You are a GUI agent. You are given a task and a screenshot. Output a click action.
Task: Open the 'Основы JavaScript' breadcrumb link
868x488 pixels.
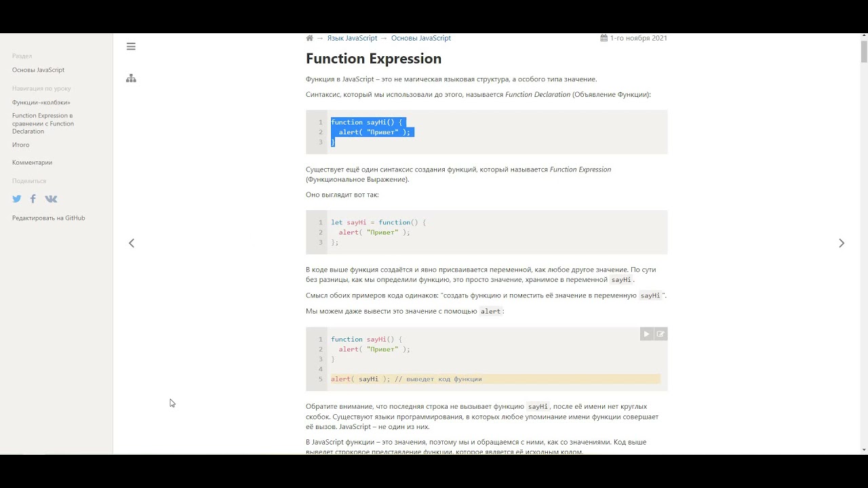[x=420, y=38]
